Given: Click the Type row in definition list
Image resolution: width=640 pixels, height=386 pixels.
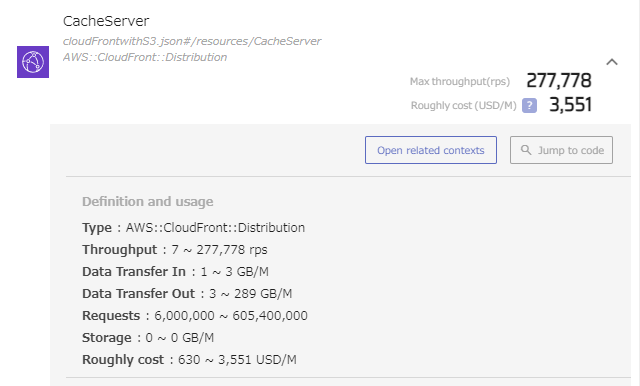Looking at the screenshot, I should (193, 228).
